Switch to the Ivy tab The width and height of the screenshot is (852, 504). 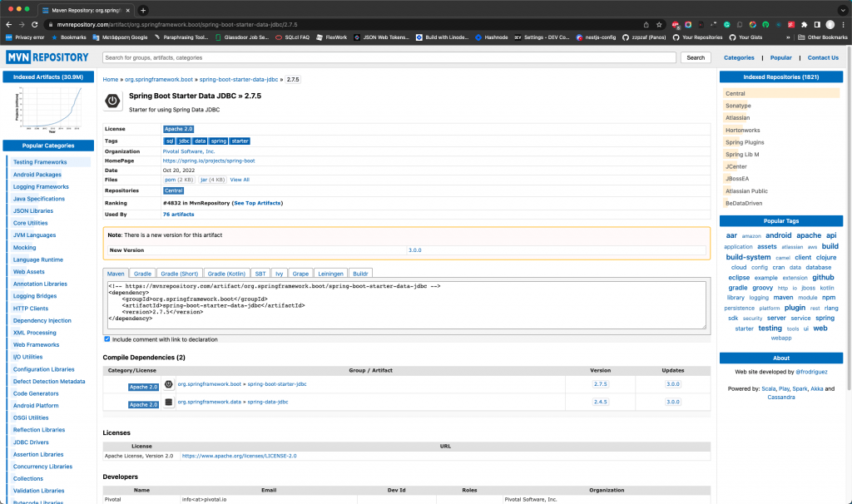point(279,274)
